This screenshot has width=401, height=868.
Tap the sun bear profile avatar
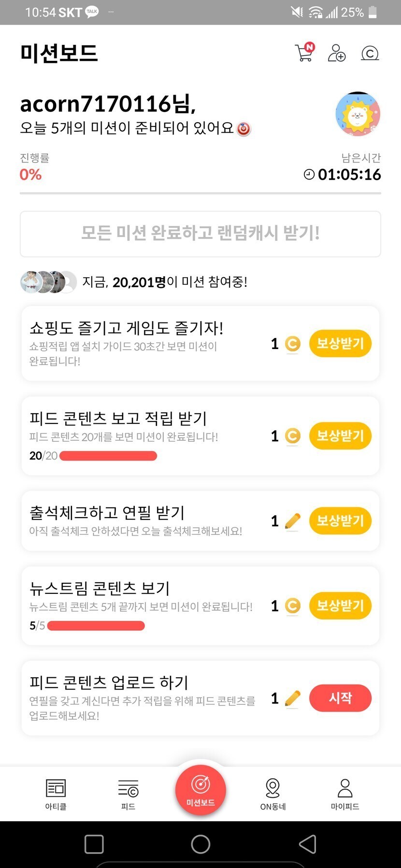coord(358,114)
